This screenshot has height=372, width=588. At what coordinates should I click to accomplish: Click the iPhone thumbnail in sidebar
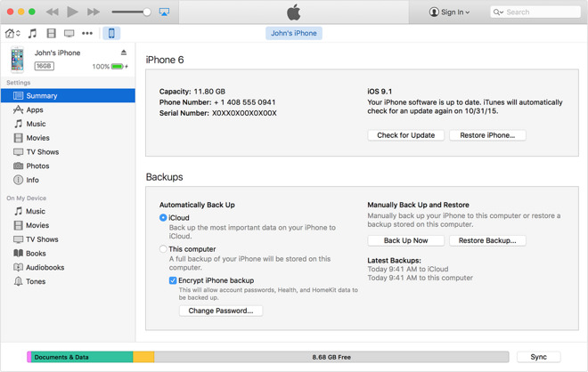pos(17,60)
